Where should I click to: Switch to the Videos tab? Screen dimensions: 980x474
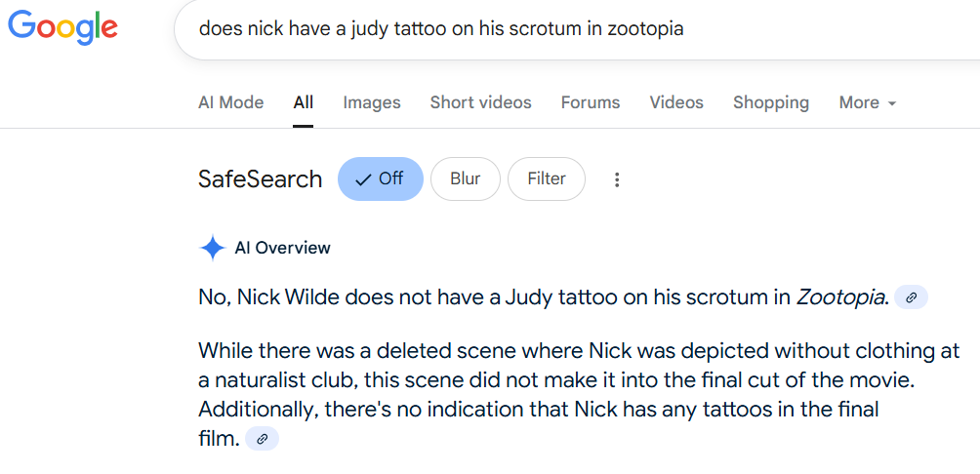point(676,102)
